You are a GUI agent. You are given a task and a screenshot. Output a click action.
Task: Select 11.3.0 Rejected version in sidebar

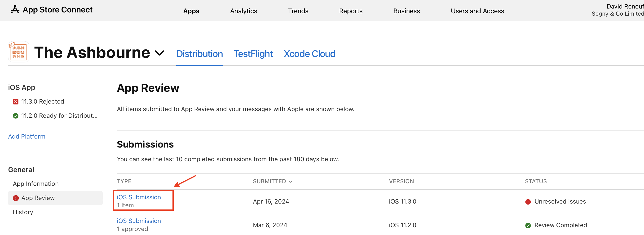(43, 102)
